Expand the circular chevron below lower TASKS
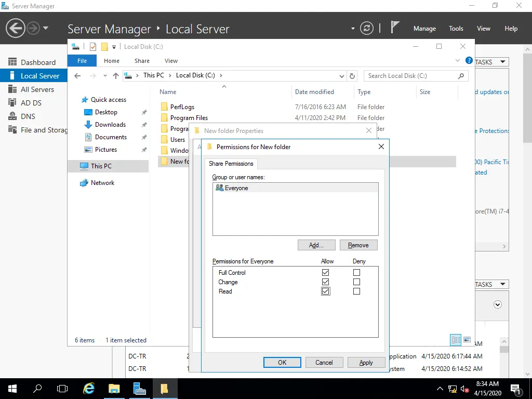532x399 pixels. tap(498, 304)
